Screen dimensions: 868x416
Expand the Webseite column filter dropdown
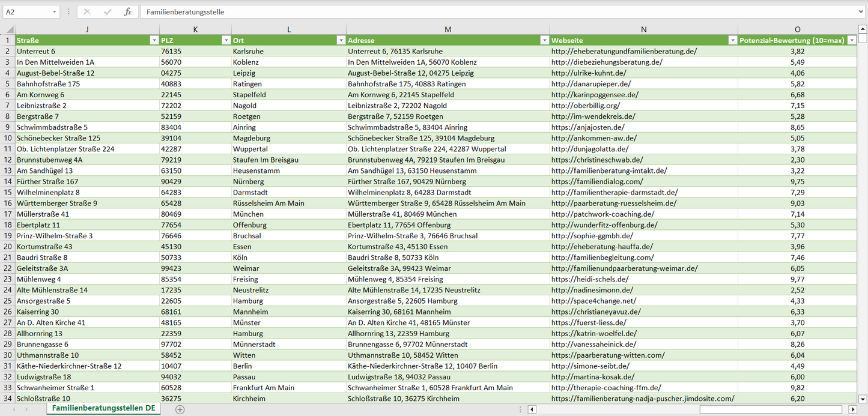click(x=732, y=40)
